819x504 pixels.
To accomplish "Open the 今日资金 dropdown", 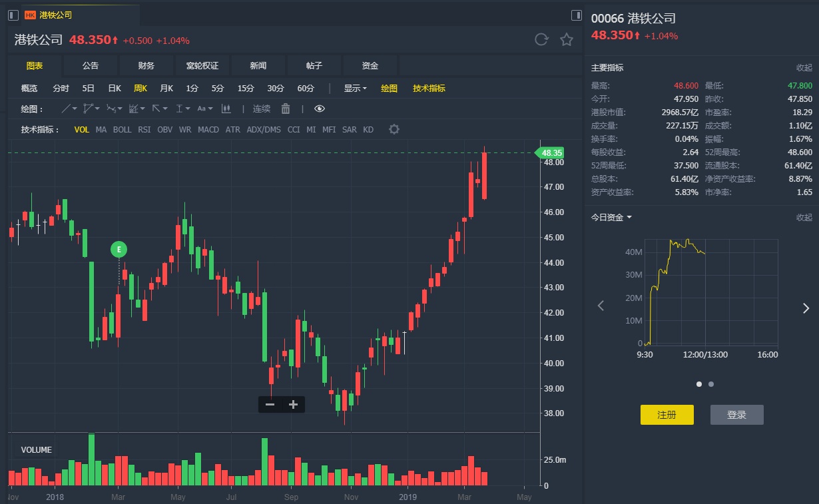I will click(x=611, y=217).
